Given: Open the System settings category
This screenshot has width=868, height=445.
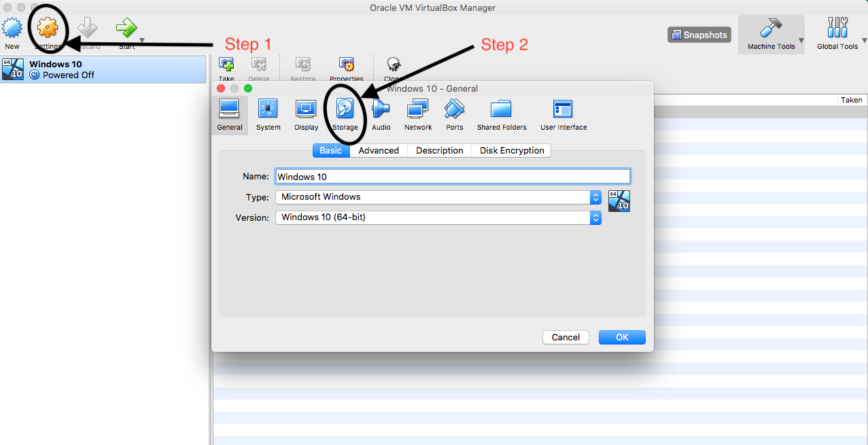Looking at the screenshot, I should click(268, 114).
